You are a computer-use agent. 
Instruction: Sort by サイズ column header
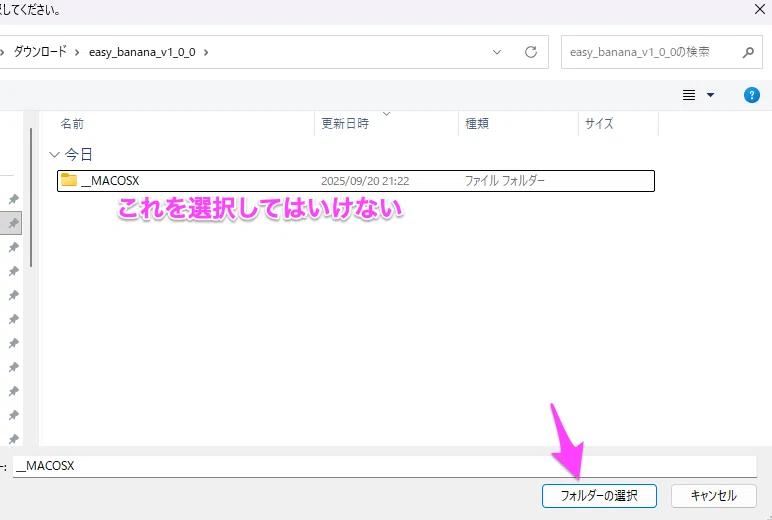coord(599,124)
